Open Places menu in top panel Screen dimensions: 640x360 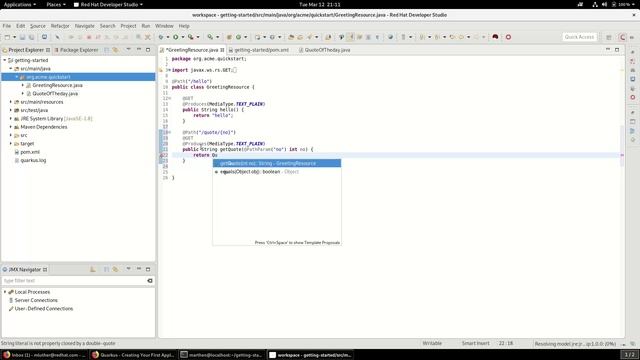56,4
